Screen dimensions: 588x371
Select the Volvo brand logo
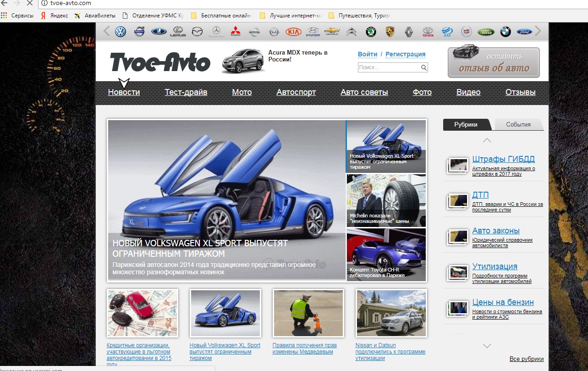tap(139, 32)
